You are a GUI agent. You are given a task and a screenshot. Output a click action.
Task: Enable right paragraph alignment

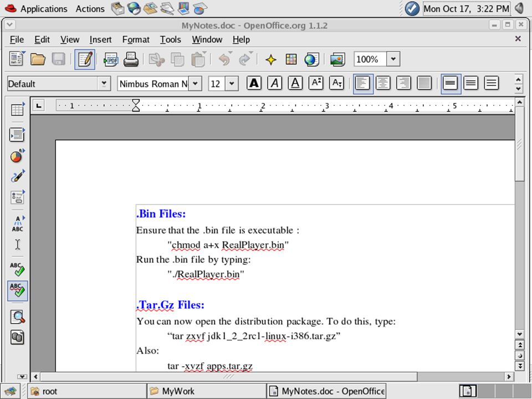(x=404, y=83)
